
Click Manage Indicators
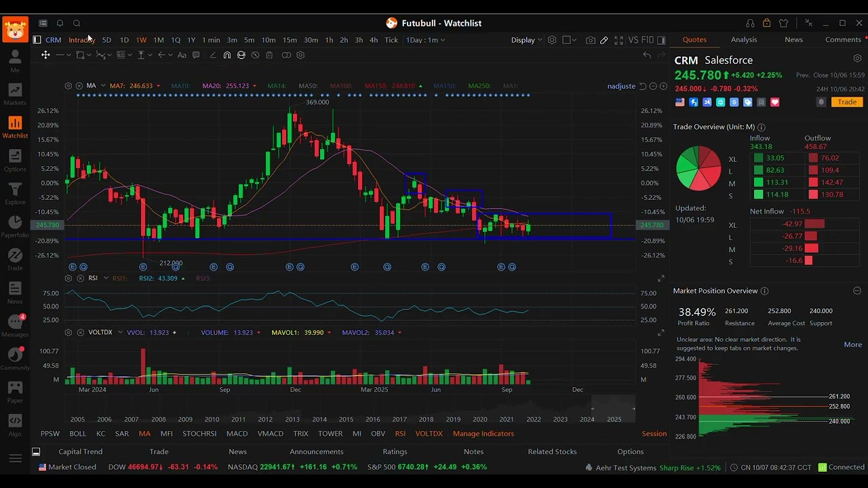click(x=484, y=434)
